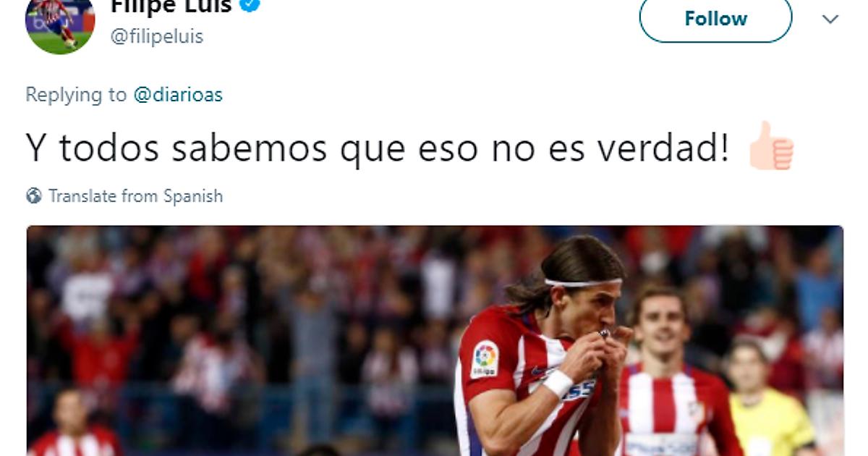Follow the @filipeluis account

pos(715,19)
